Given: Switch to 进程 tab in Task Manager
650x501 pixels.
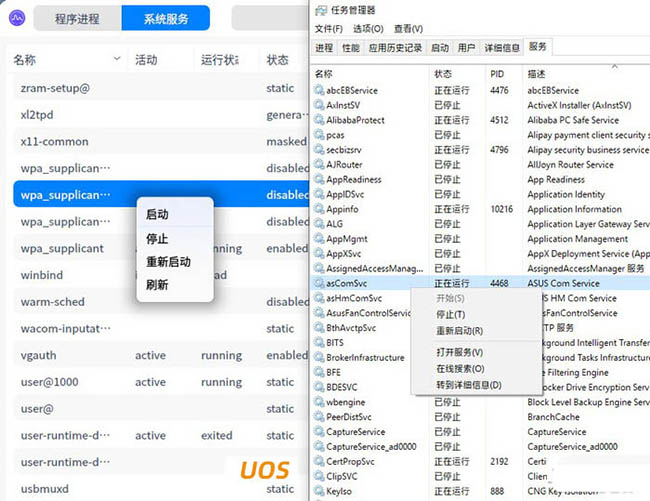Looking at the screenshot, I should pyautogui.click(x=324, y=48).
